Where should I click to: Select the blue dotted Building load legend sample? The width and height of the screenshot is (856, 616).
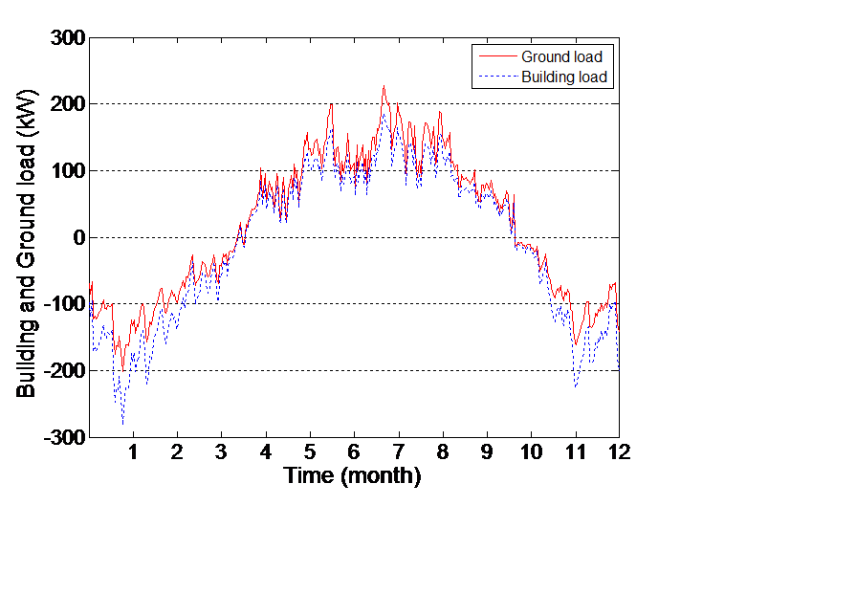click(x=498, y=77)
